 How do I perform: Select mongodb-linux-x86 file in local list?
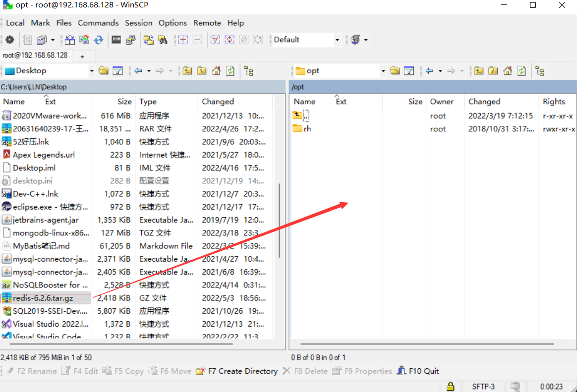coord(46,233)
